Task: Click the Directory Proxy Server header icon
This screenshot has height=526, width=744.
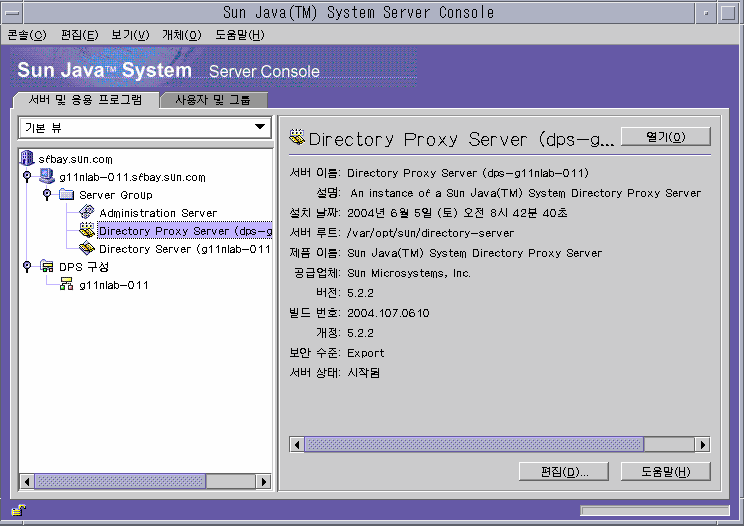Action: (297, 138)
